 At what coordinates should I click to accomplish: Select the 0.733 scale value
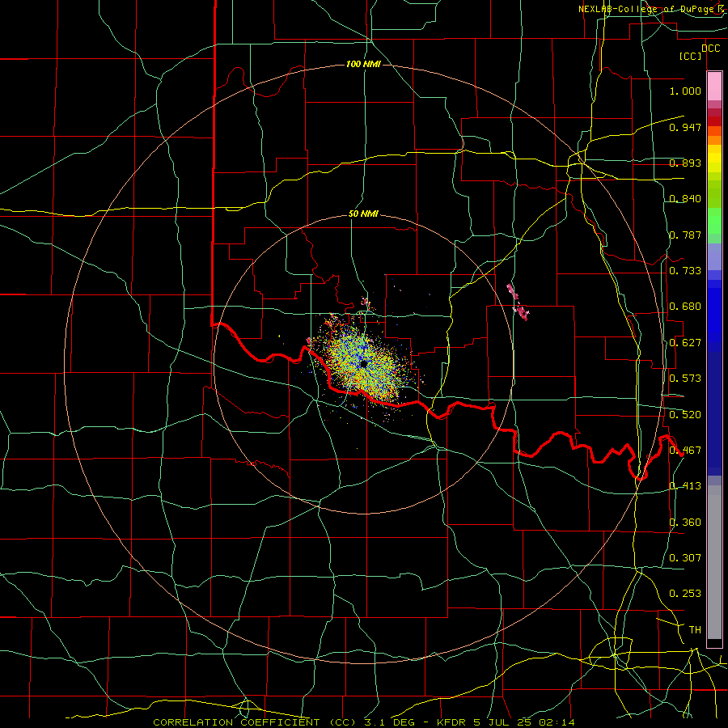click(685, 270)
